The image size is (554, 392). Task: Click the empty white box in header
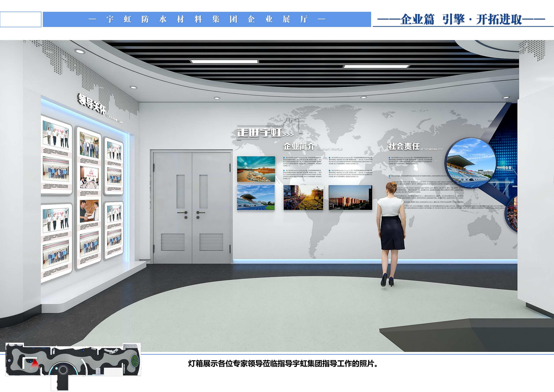point(21,19)
